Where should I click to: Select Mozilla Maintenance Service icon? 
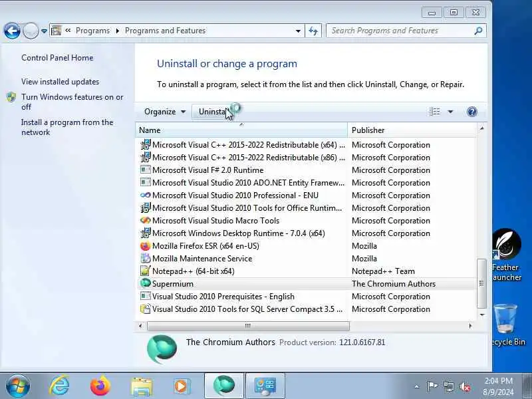(145, 258)
